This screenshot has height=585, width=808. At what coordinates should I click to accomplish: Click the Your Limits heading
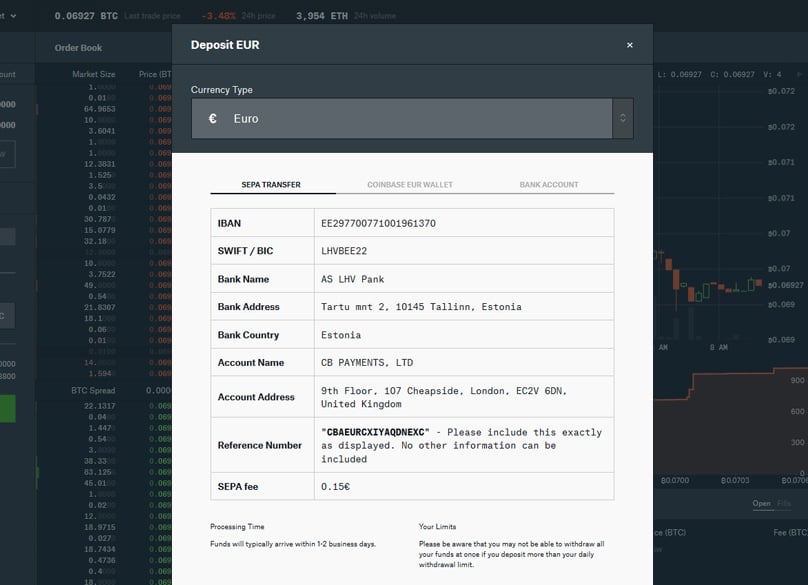pyautogui.click(x=437, y=527)
